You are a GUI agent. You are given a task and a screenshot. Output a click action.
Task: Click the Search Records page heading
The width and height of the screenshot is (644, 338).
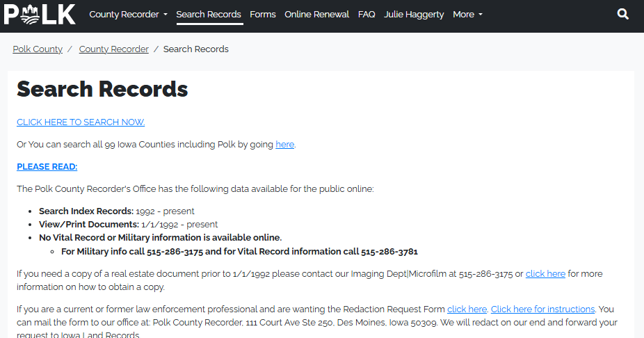coord(102,89)
